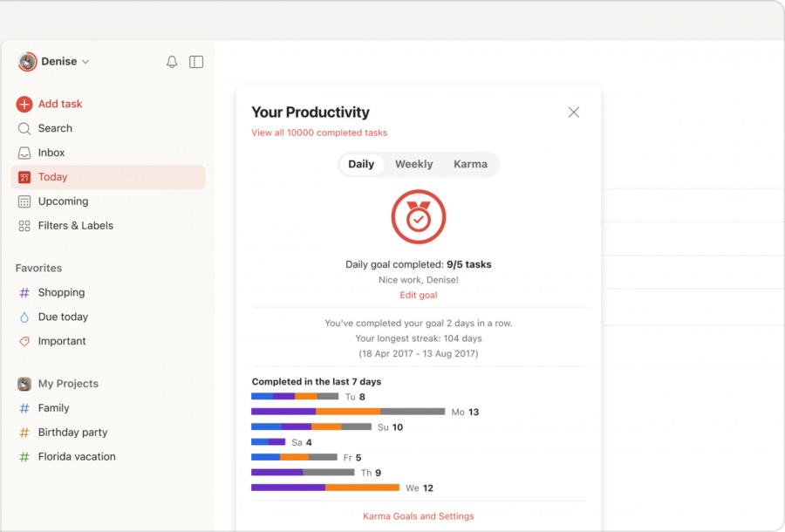Open the Inbox icon in the sidebar
The width and height of the screenshot is (785, 532).
pos(24,153)
